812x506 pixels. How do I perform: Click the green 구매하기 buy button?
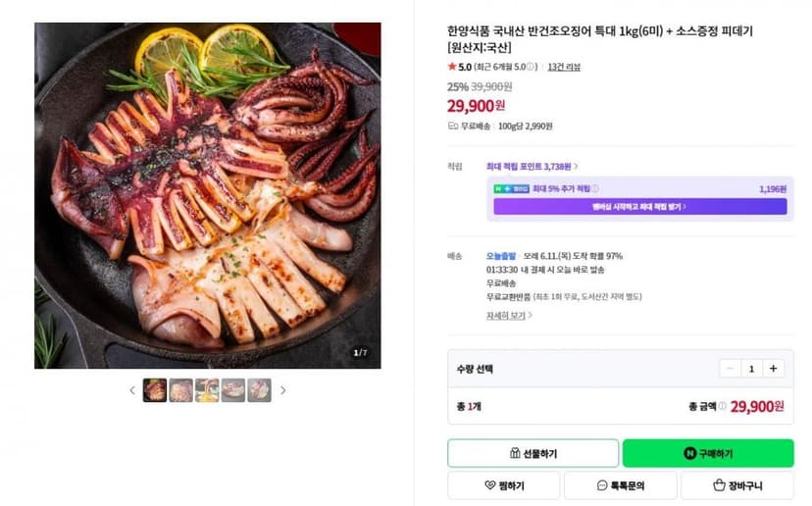[x=708, y=453]
